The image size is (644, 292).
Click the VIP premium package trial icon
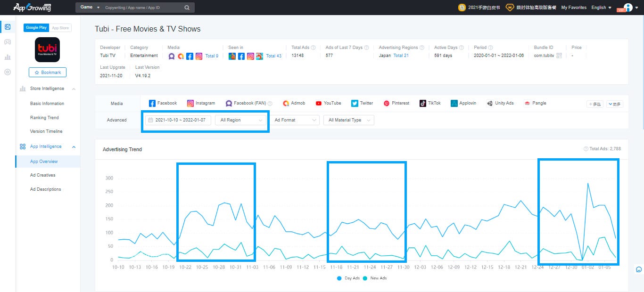(x=510, y=8)
